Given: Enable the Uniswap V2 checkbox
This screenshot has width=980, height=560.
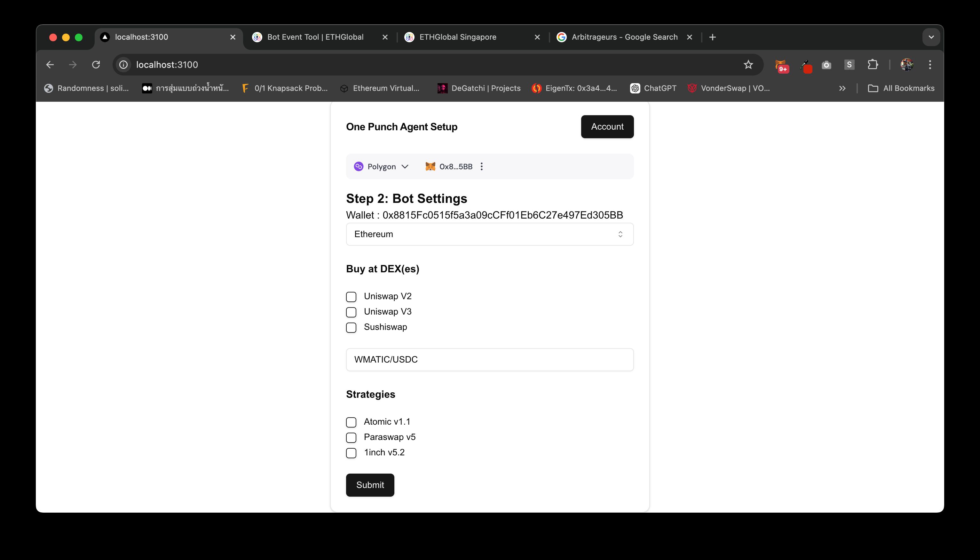Looking at the screenshot, I should 351,296.
